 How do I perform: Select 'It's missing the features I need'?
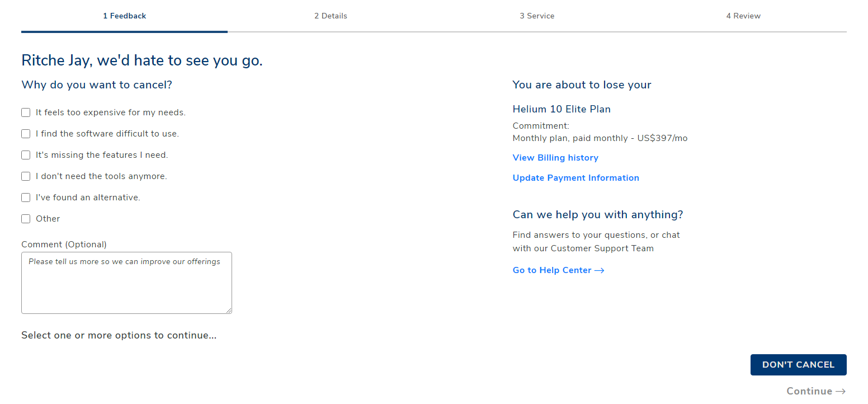point(26,155)
